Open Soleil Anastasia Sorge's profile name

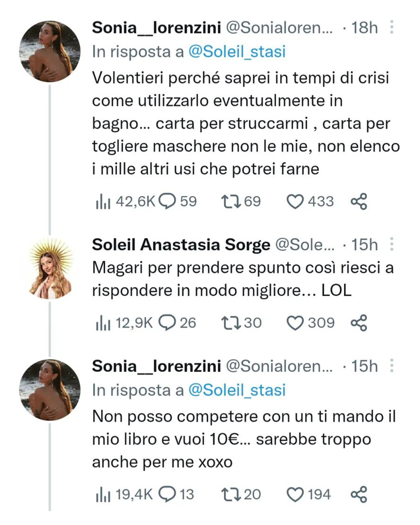[181, 245]
